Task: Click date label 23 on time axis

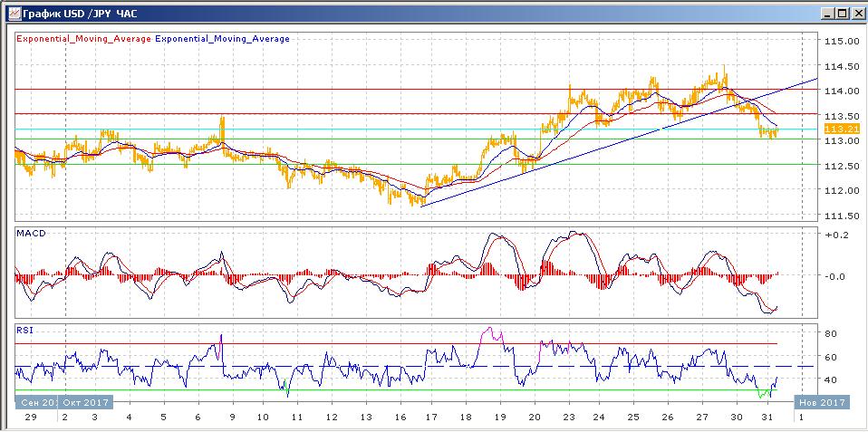Action: (569, 416)
